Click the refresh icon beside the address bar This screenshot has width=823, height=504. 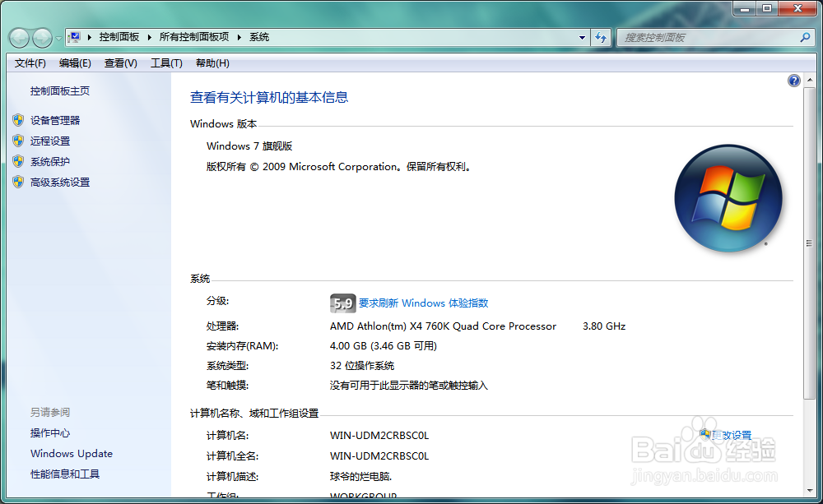click(x=600, y=37)
